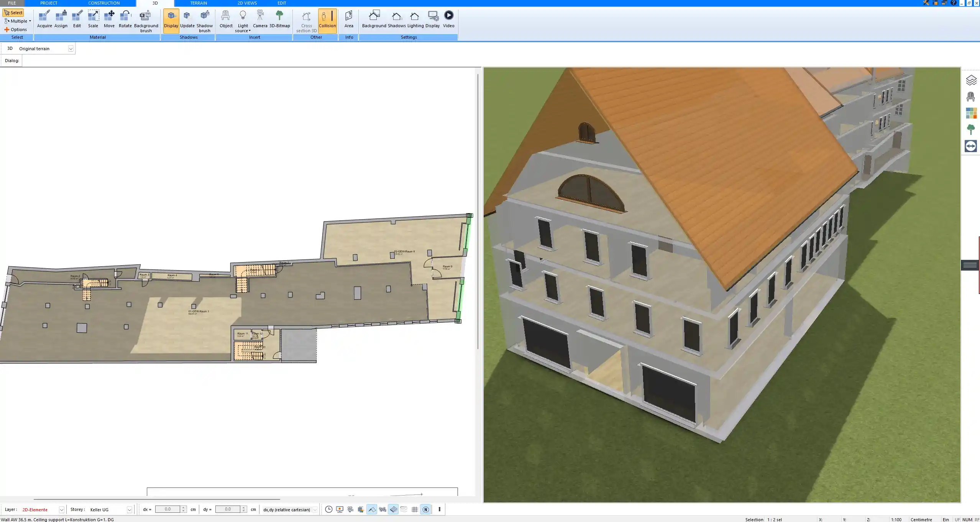Choose the Move material tool
Screen dimensions: 980x522
coord(109,20)
